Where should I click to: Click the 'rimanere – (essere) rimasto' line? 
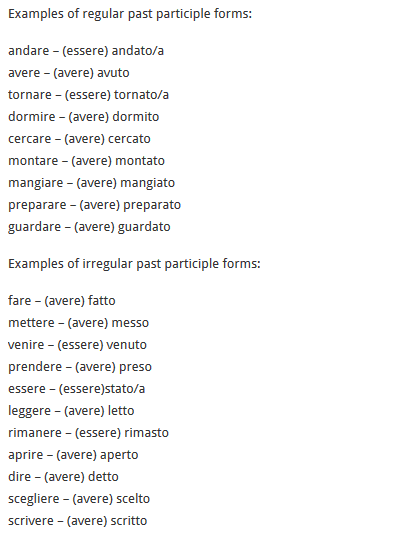coord(88,433)
